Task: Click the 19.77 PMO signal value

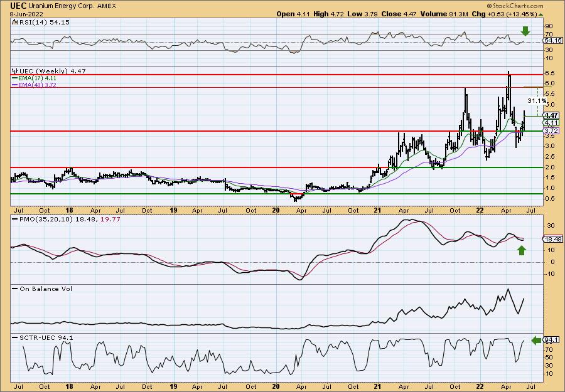Action: [112, 219]
